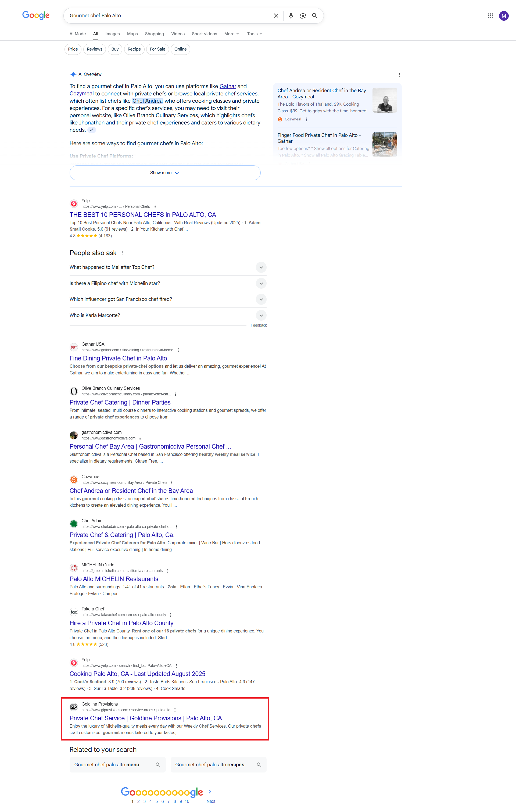Open Palo Alto MICHELIN Restaurants result

coord(114,579)
